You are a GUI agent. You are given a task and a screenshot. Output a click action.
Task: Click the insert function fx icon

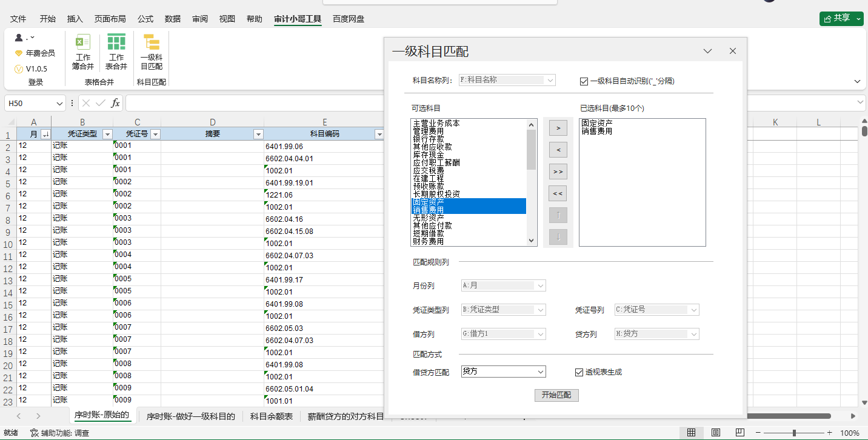pyautogui.click(x=115, y=103)
